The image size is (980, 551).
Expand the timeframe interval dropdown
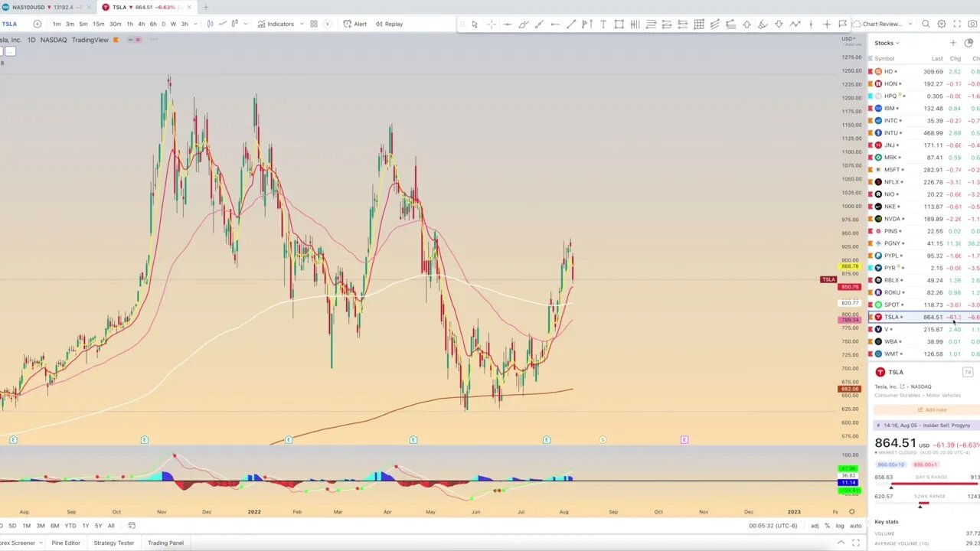click(196, 24)
